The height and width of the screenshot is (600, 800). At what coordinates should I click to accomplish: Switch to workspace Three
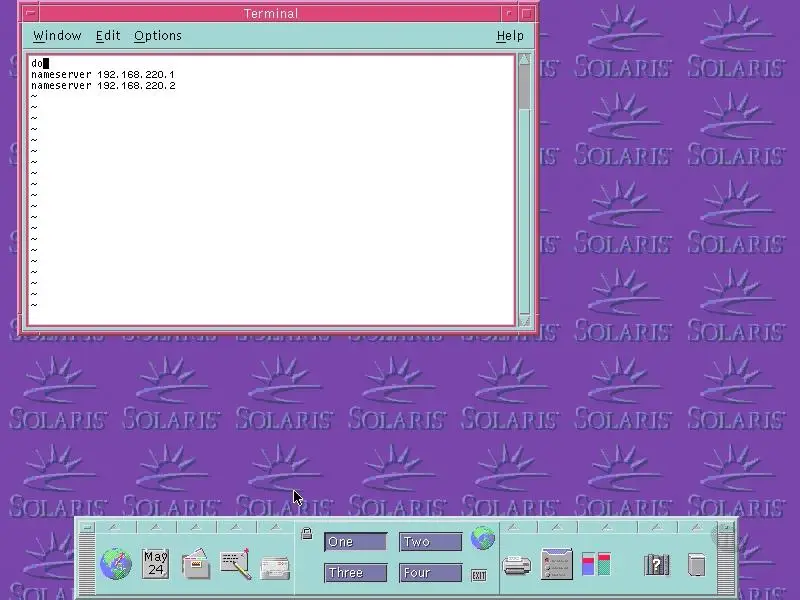tap(356, 572)
